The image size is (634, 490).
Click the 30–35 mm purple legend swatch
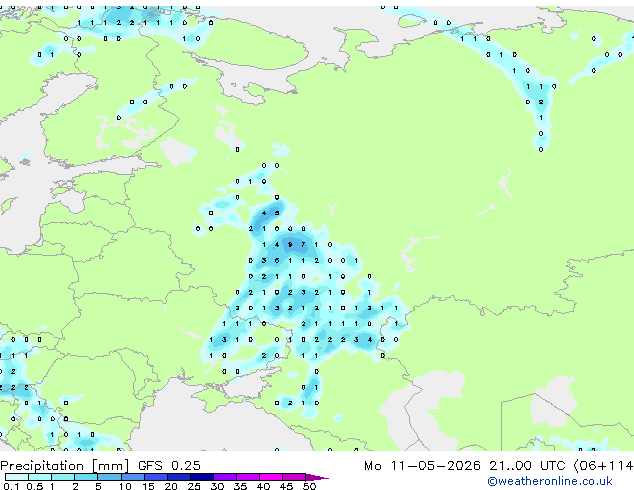click(x=225, y=477)
